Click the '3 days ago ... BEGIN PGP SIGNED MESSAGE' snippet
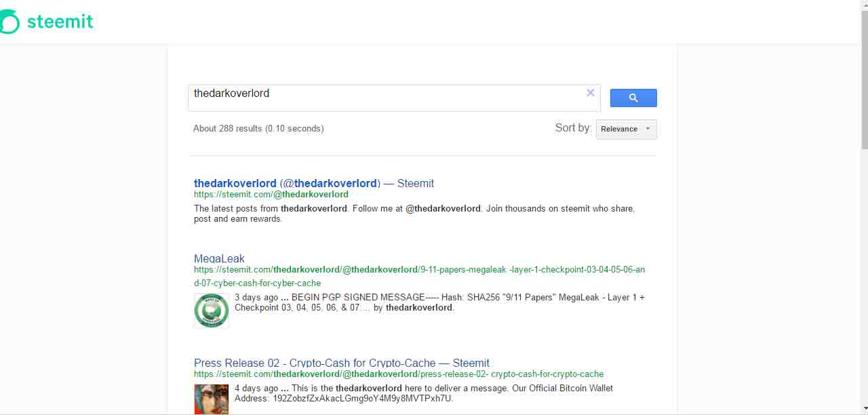This screenshot has width=868, height=415. coord(439,302)
